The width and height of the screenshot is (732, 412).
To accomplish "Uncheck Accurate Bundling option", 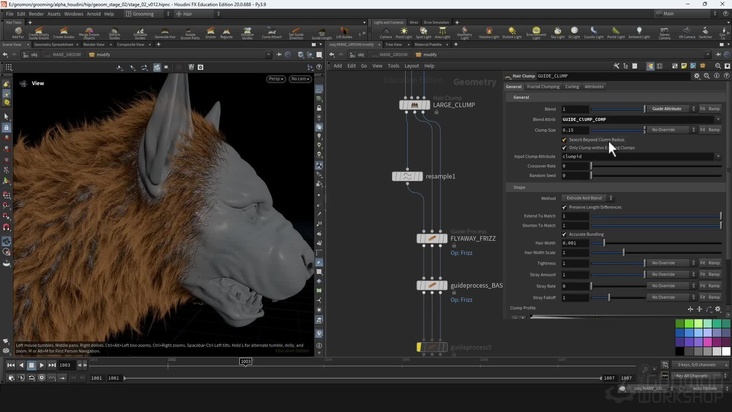I will click(x=564, y=234).
